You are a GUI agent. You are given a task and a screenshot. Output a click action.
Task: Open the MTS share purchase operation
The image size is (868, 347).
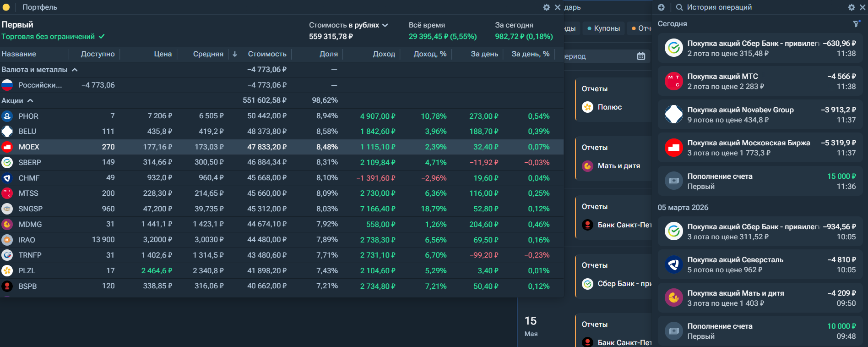coord(759,82)
